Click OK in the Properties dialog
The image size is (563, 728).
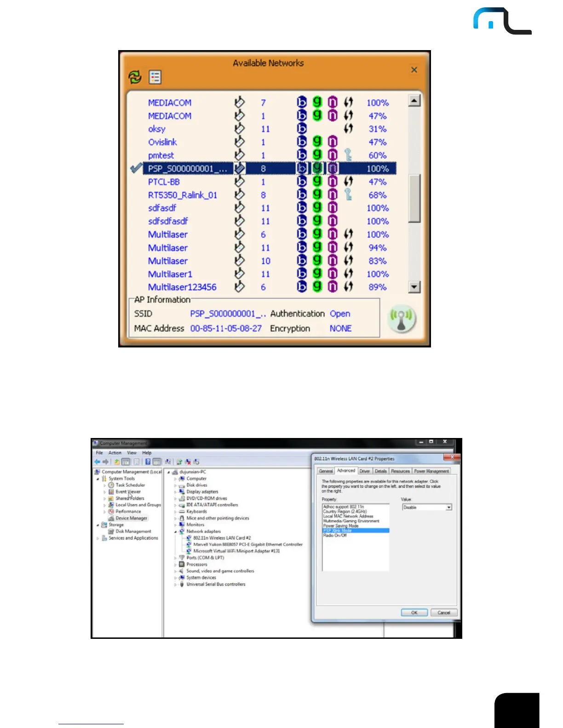tap(414, 613)
